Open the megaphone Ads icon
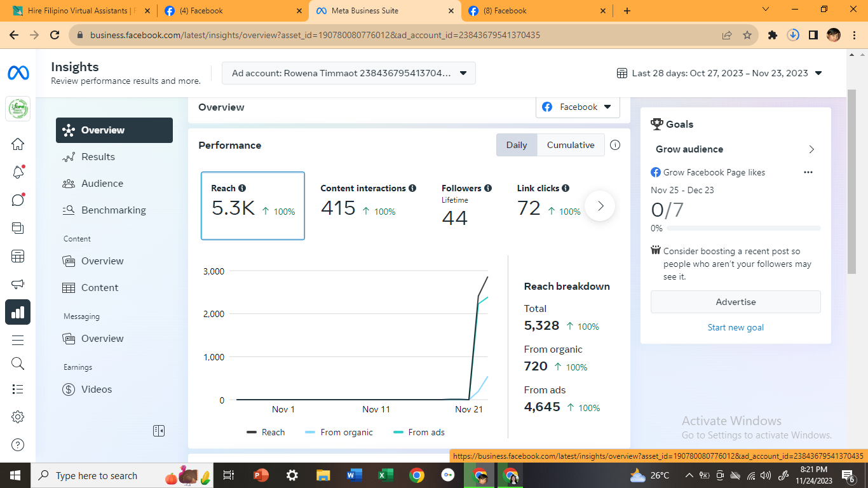Screen dimensions: 868x488 (x=18, y=284)
